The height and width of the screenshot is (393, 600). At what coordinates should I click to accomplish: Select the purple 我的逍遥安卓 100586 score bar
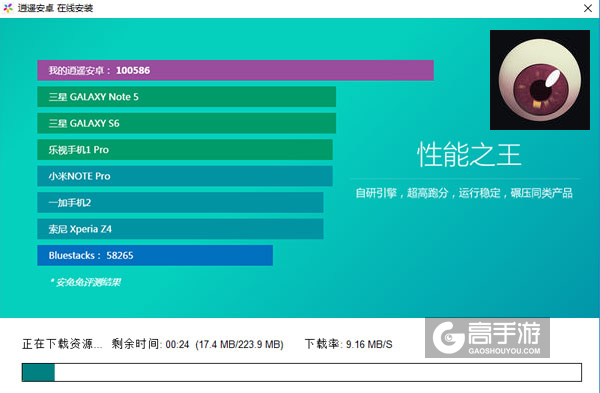(235, 70)
